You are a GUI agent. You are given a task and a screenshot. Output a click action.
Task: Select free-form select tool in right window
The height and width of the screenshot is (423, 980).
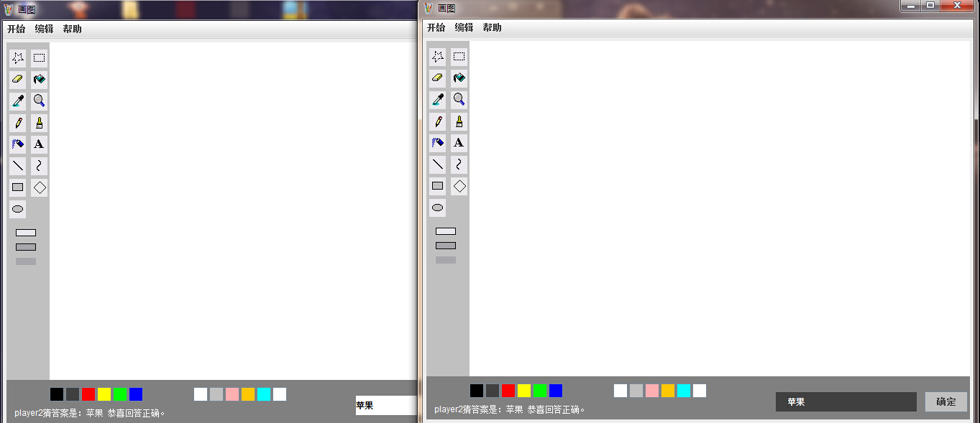(438, 57)
